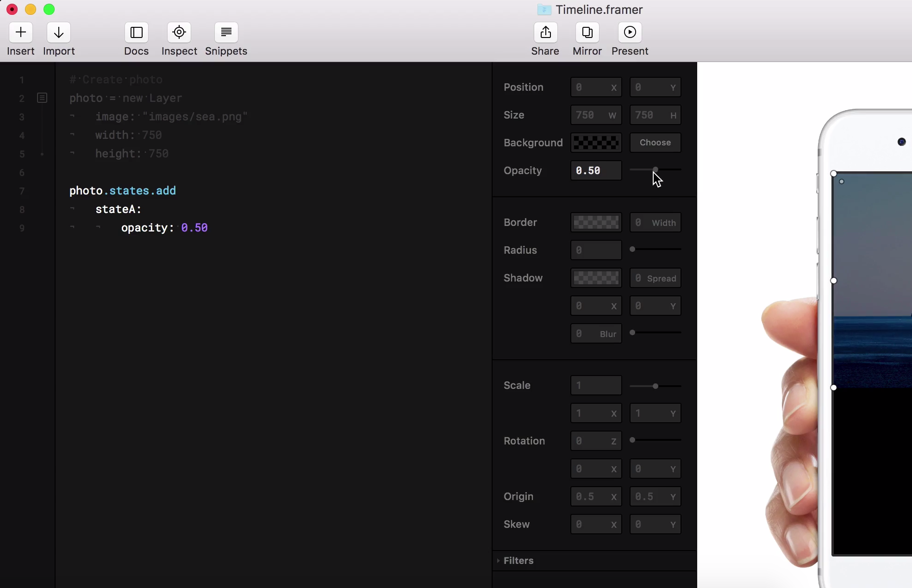Click line number 9 in gutter

tap(22, 228)
